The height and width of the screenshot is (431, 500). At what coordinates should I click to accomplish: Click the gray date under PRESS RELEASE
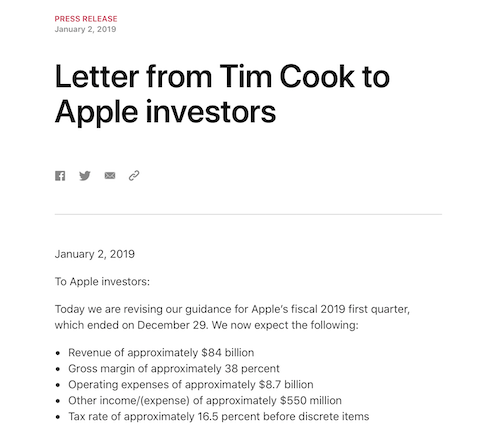point(85,29)
